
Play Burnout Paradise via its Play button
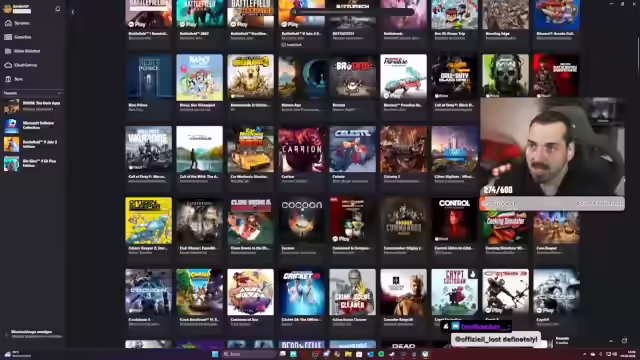click(392, 96)
